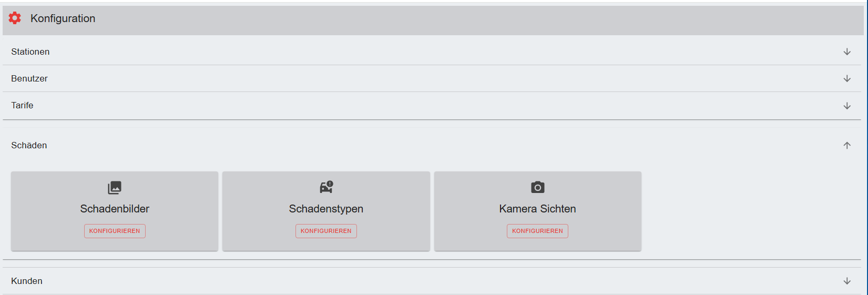868x295 pixels.
Task: Click the Schadenbilder image gallery icon
Action: point(115,187)
